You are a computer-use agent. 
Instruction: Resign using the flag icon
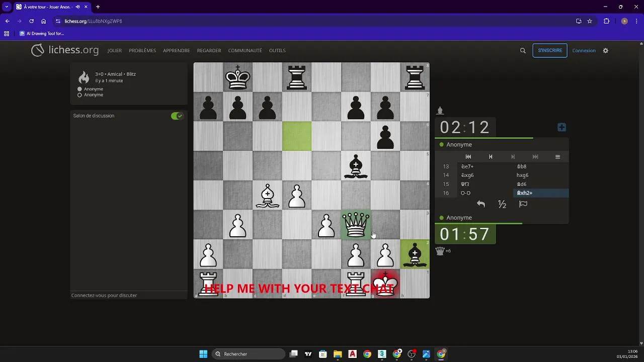click(x=523, y=204)
